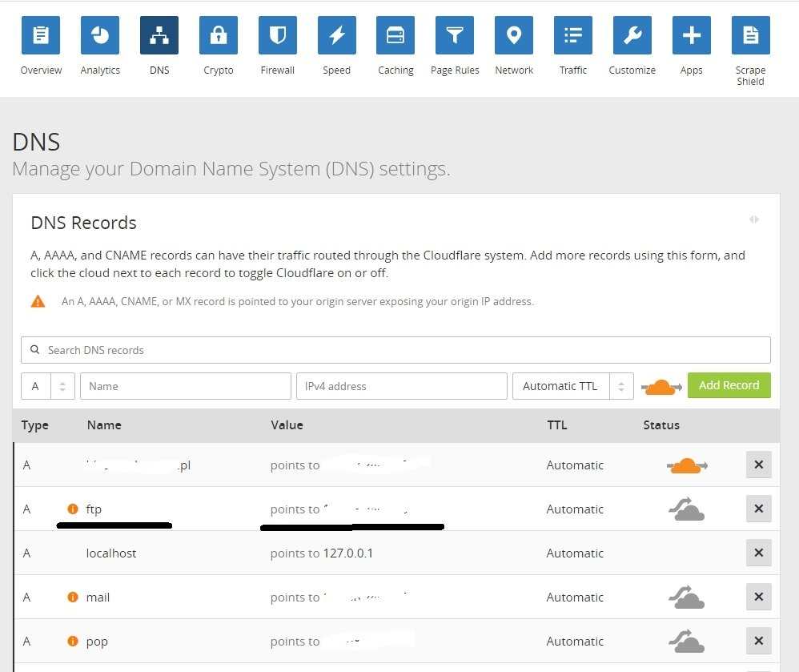Delete the localhost record

coord(758,553)
